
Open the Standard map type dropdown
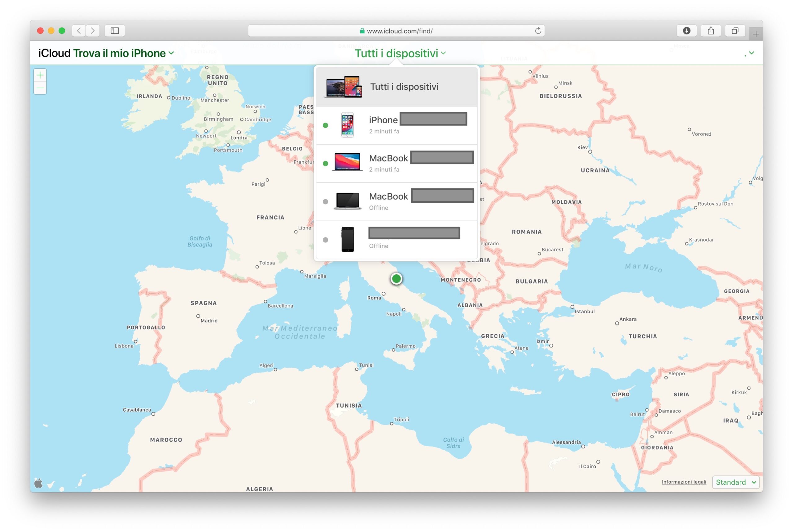click(735, 482)
